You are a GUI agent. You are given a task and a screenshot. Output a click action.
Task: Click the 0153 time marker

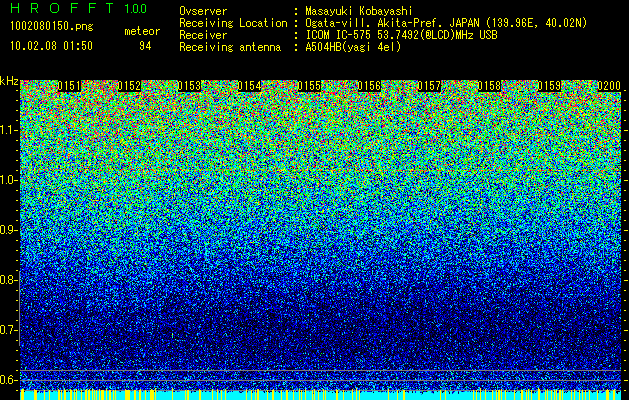[x=189, y=86]
